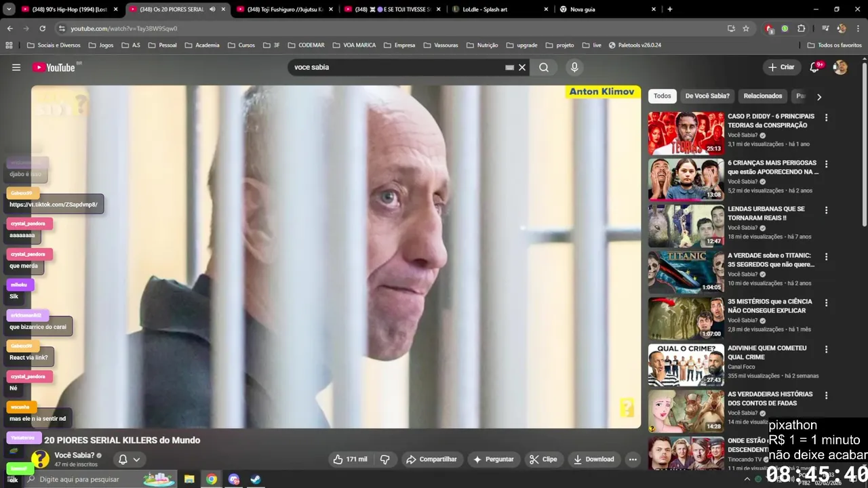Open a new tab with plus button

(x=670, y=9)
